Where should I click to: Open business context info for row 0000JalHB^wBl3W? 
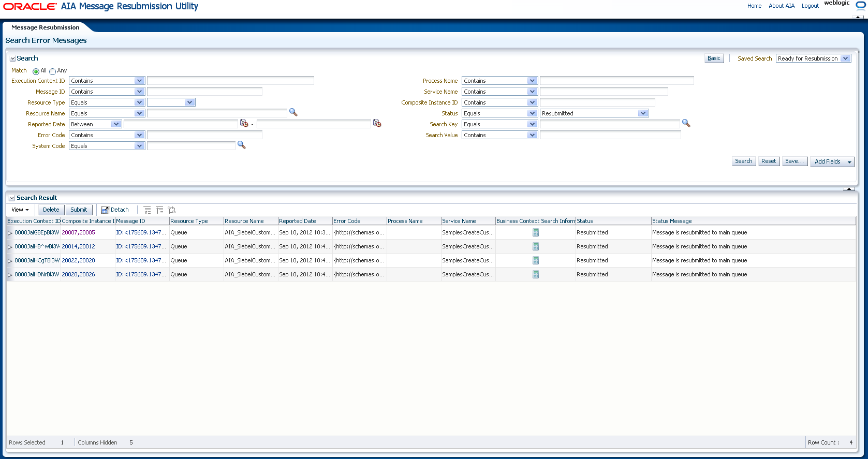(536, 246)
